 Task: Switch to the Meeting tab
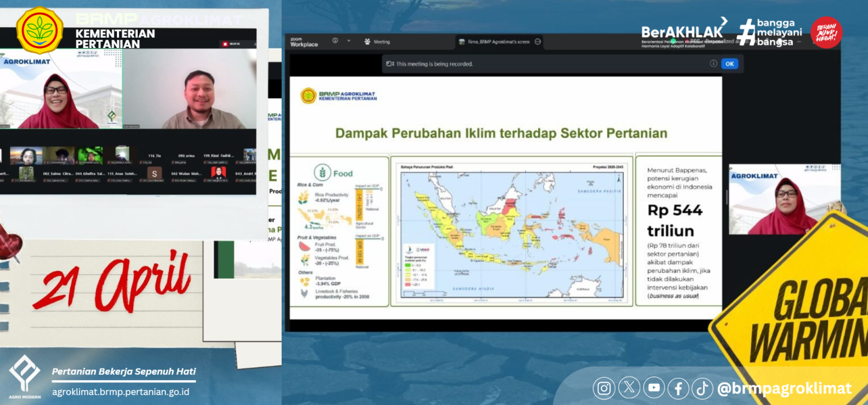377,42
